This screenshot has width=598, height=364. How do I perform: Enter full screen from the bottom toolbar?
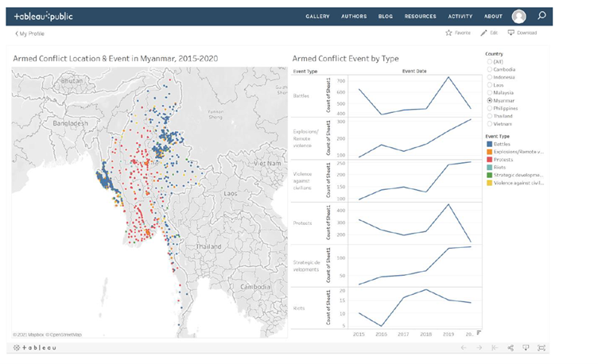coord(542,348)
